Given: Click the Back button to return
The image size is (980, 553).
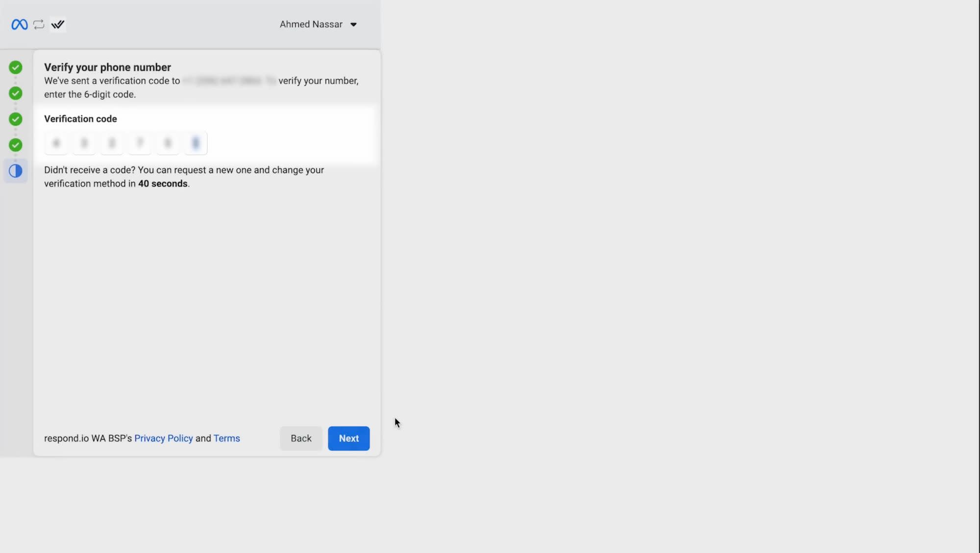Looking at the screenshot, I should [301, 438].
